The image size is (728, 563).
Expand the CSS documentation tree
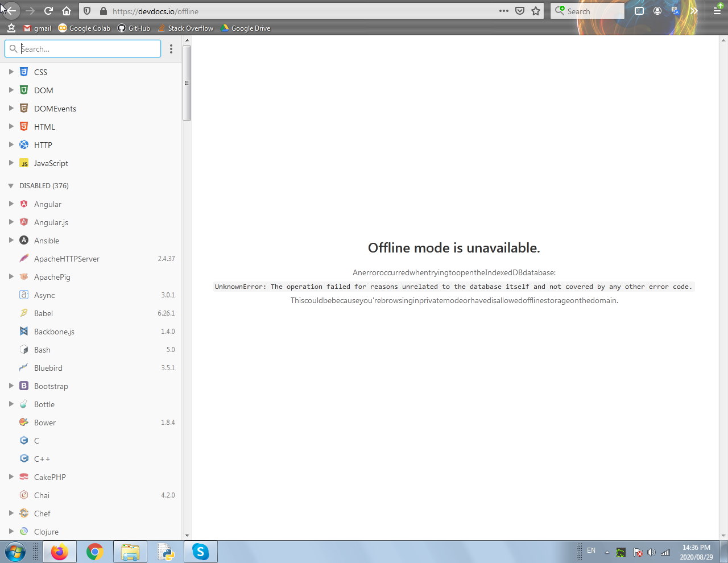11,72
